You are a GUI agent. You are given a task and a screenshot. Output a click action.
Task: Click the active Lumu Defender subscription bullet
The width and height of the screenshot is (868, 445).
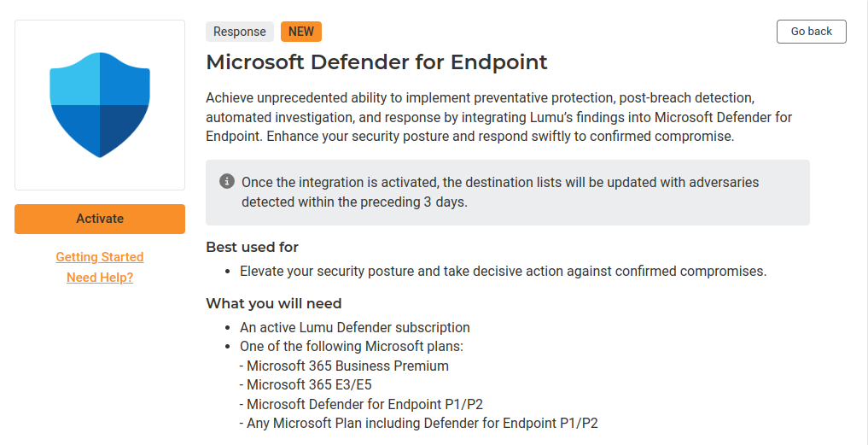354,327
